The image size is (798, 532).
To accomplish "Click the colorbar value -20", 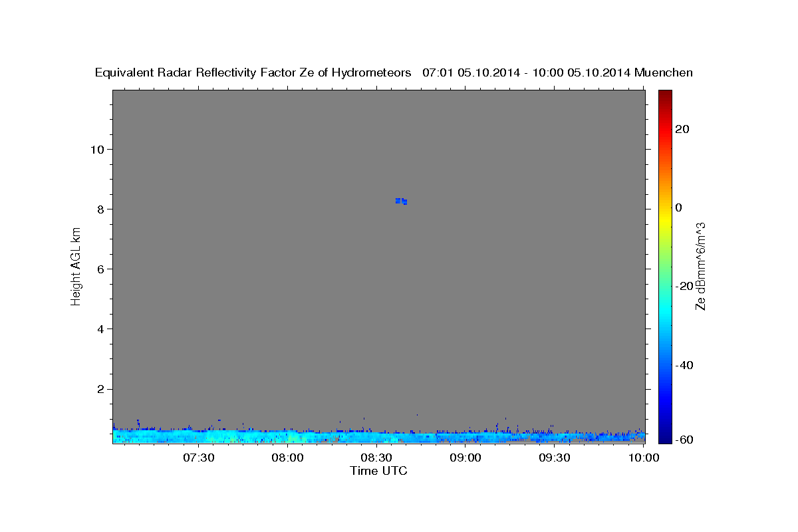I will point(684,286).
